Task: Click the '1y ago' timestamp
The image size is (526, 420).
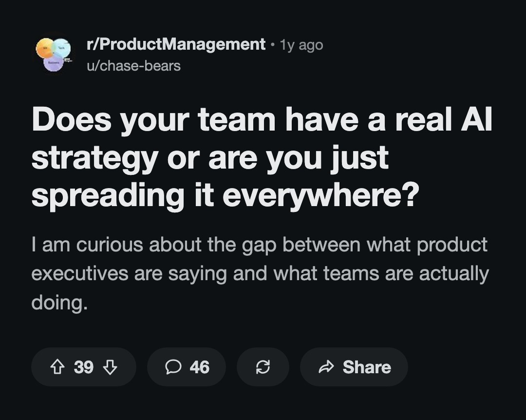Action: (301, 45)
